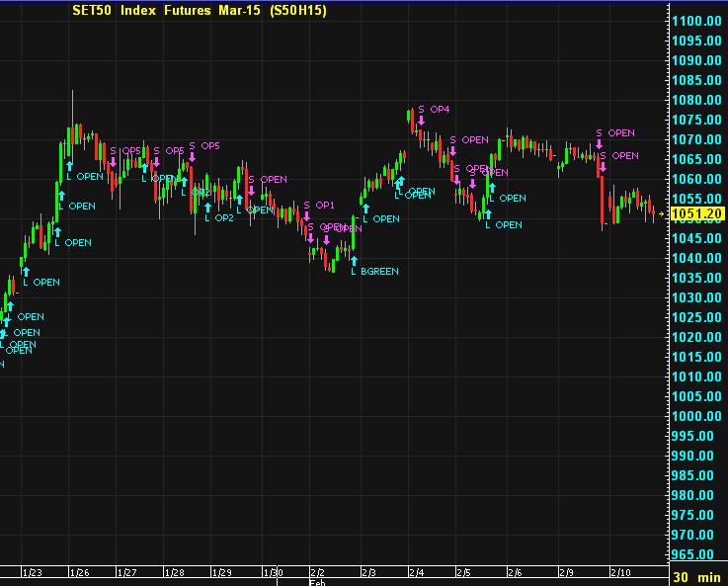This screenshot has height=586, width=728.
Task: Select the 2/4 date axis marker
Action: click(x=417, y=572)
